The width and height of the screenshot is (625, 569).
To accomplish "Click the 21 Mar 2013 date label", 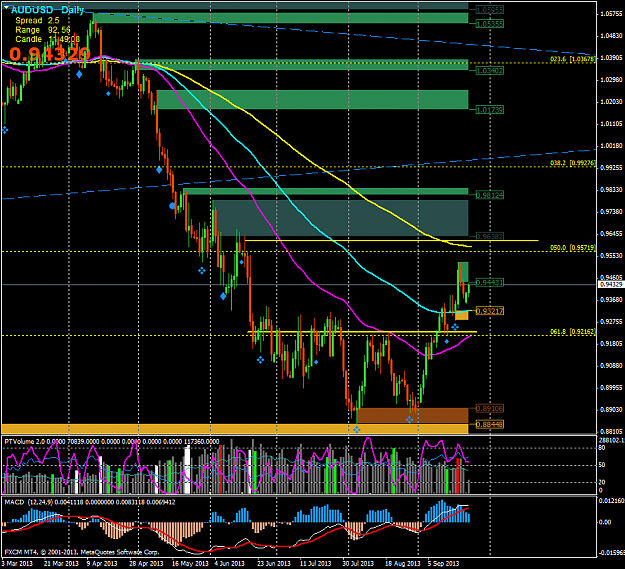I will coord(61,564).
